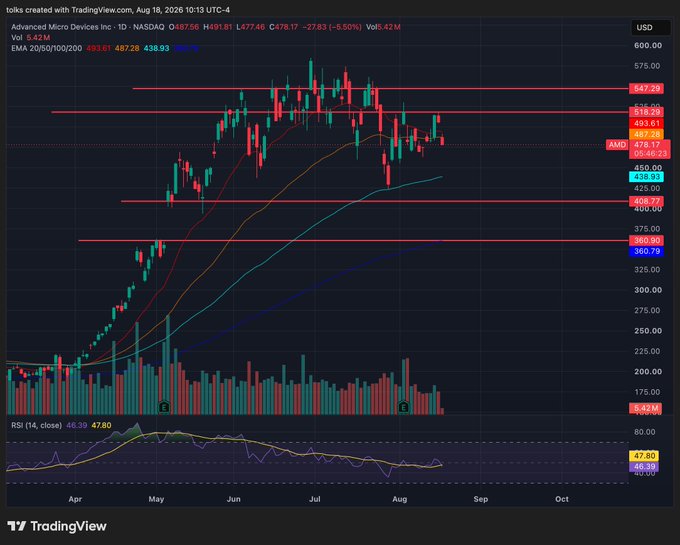Click the 600.00 price scale label
The image size is (680, 545).
(648, 46)
